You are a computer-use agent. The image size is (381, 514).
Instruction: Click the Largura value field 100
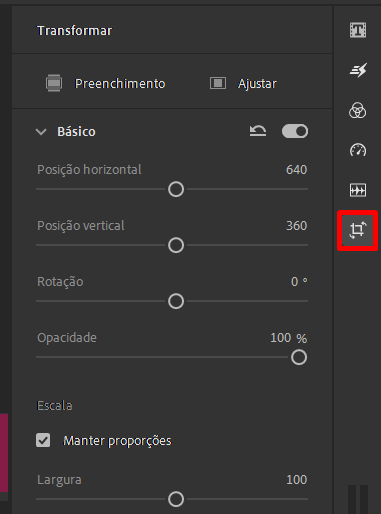[x=296, y=480]
